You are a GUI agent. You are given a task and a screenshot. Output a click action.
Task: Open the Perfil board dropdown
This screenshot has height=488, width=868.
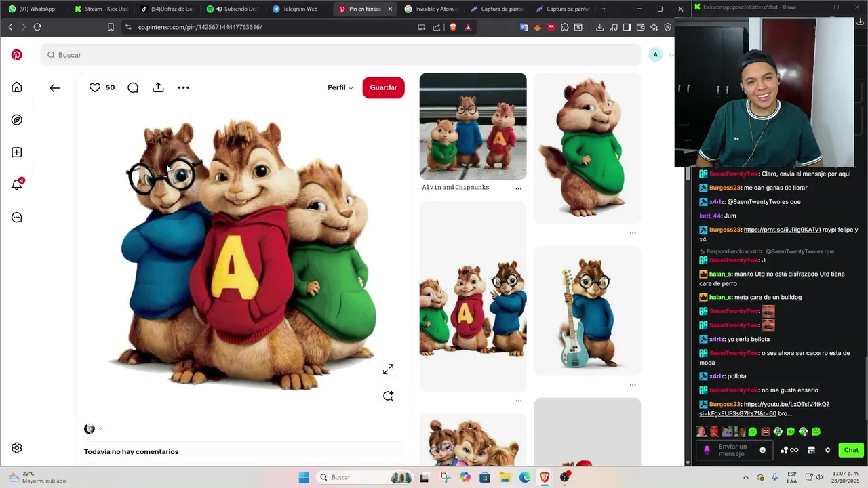pyautogui.click(x=340, y=87)
